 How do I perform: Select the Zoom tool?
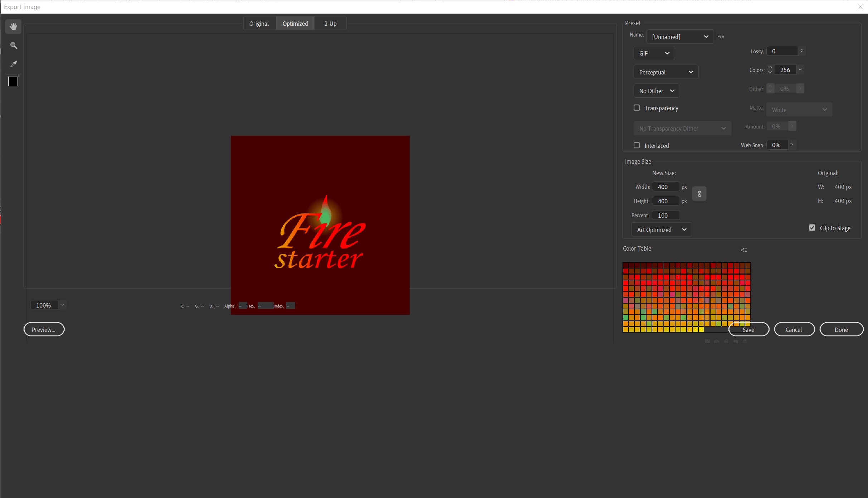tap(13, 45)
